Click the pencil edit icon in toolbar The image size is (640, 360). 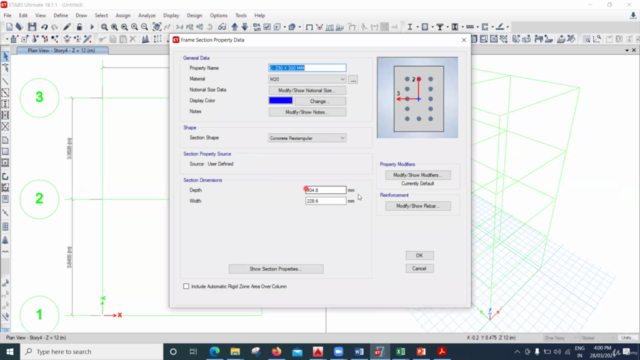67,27
